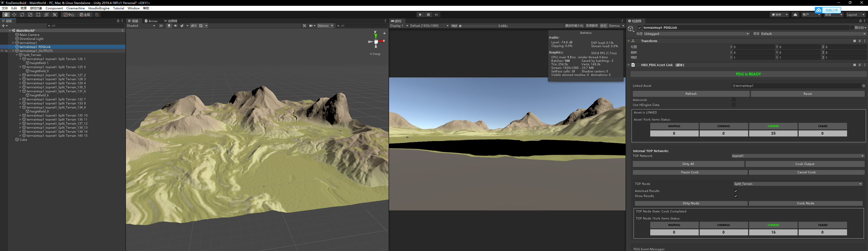Screen dimensions: 868x251
Task: Toggle Mute Audio in Game view
Action: coord(592,26)
